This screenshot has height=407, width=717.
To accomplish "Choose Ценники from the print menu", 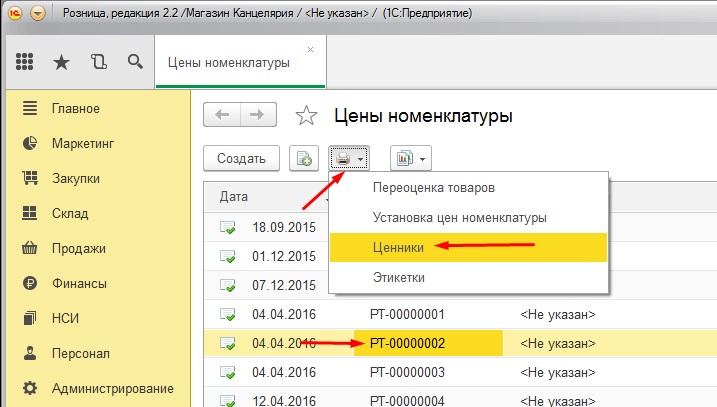I will tap(469, 247).
